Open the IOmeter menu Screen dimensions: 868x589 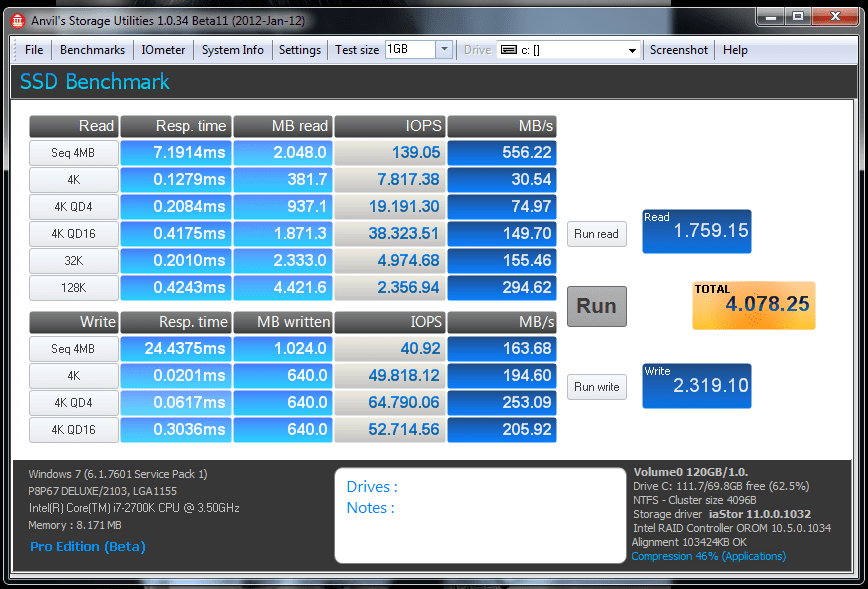(163, 50)
